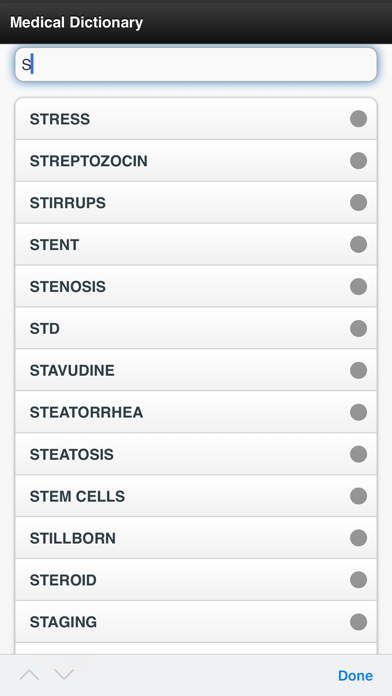Open the STEM CELLS definition
The image size is (392, 696).
click(x=196, y=496)
